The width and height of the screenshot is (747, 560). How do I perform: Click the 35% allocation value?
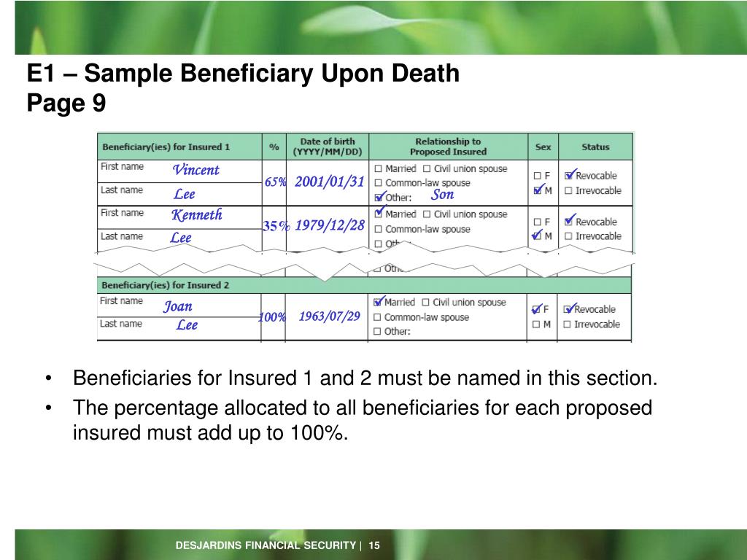coord(276,226)
